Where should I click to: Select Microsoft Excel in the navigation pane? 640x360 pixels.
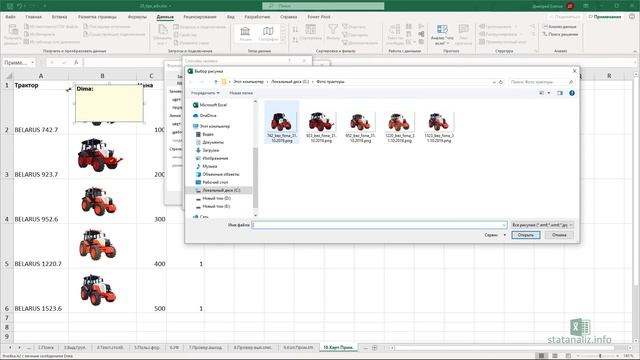pyautogui.click(x=210, y=105)
